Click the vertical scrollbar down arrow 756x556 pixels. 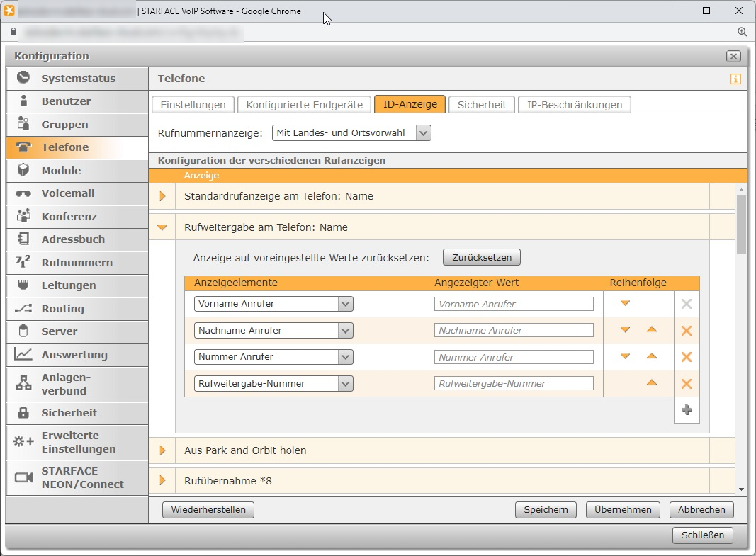(x=741, y=489)
